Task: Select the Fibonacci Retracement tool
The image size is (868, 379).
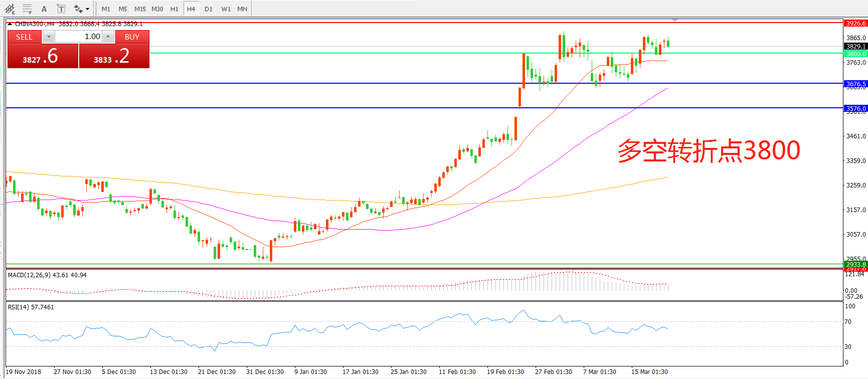Action: [x=27, y=9]
